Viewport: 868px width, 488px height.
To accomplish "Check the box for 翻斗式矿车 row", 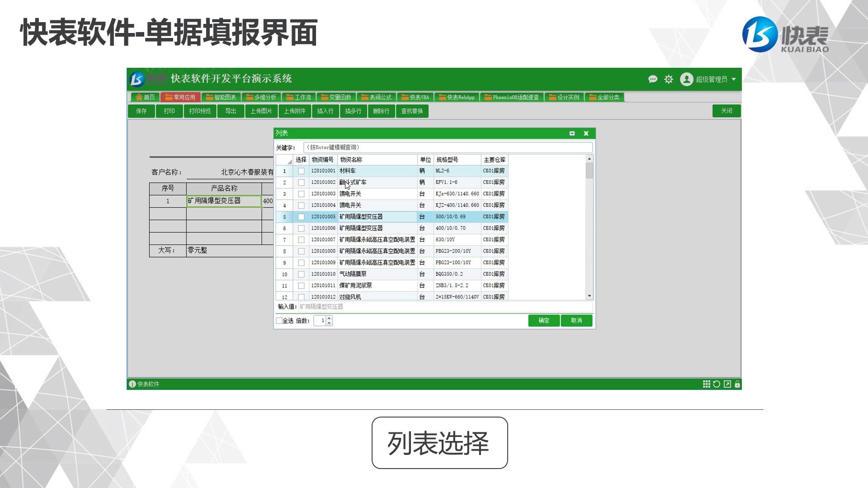I will [x=301, y=183].
